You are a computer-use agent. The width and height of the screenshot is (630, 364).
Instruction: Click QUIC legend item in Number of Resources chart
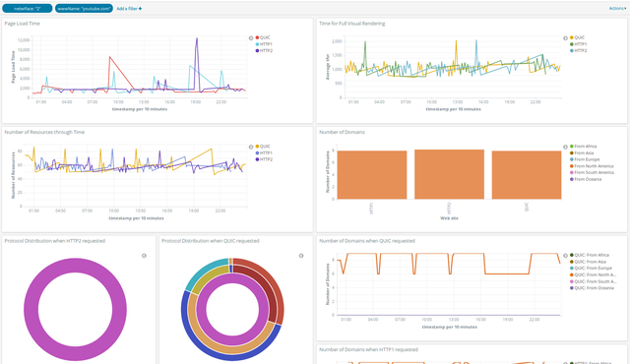[263, 147]
